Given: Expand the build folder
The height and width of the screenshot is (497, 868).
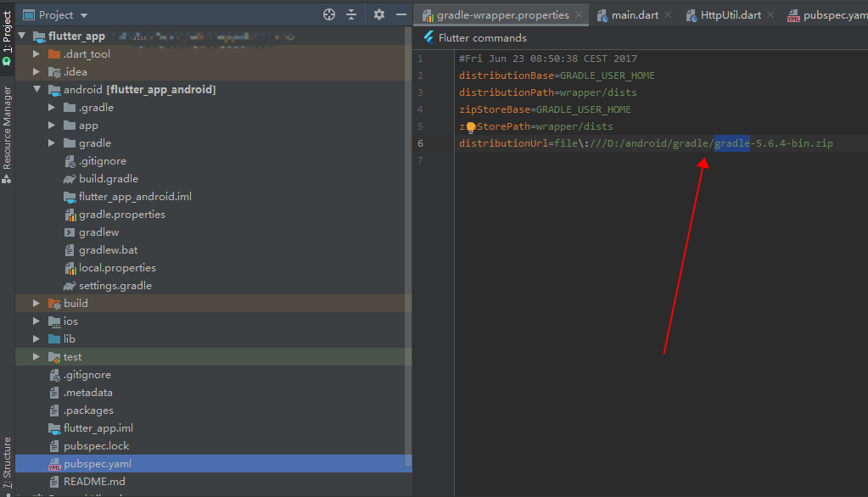Looking at the screenshot, I should pyautogui.click(x=36, y=304).
